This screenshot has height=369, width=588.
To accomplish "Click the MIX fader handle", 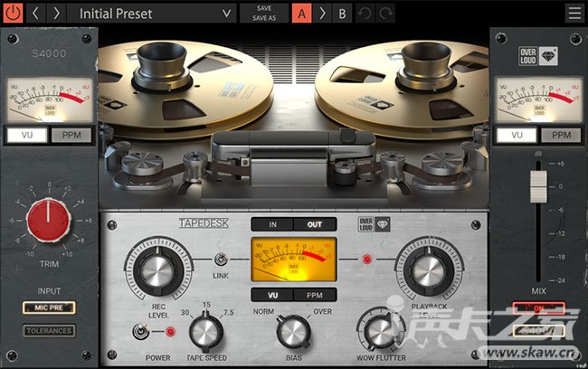I will (538, 186).
